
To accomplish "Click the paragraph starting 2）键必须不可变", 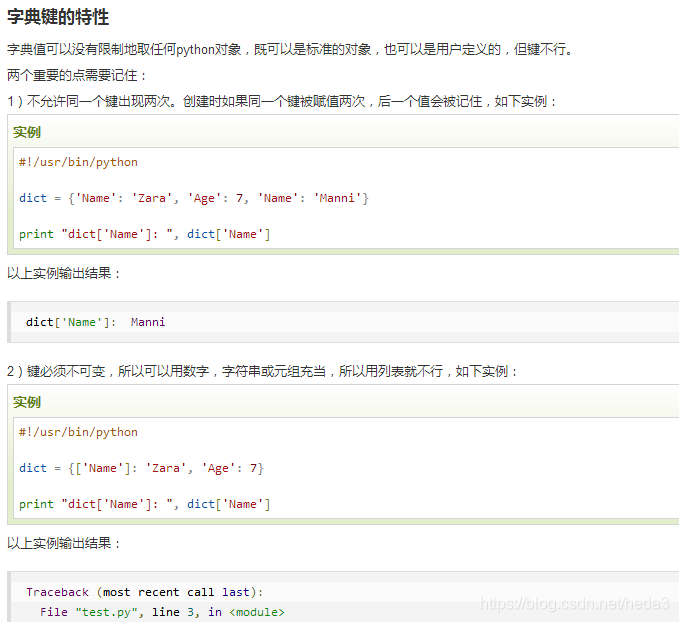I will click(x=262, y=371).
